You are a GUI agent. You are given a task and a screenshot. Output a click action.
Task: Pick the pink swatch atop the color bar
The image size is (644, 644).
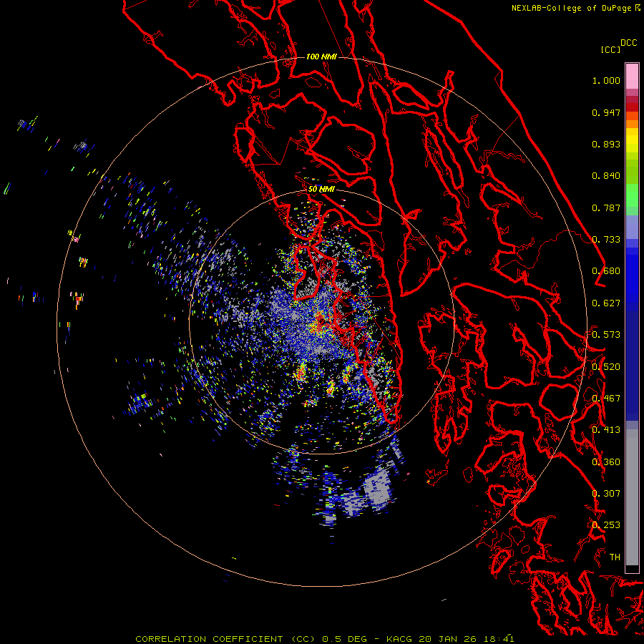pos(632,76)
